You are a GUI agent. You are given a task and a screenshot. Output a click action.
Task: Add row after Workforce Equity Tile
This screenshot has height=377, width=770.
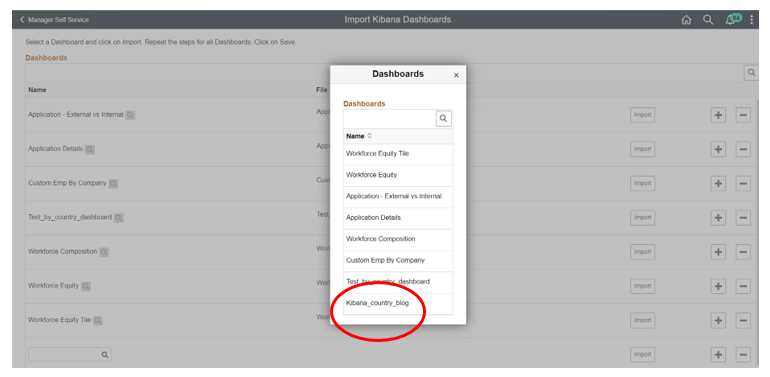tap(718, 320)
